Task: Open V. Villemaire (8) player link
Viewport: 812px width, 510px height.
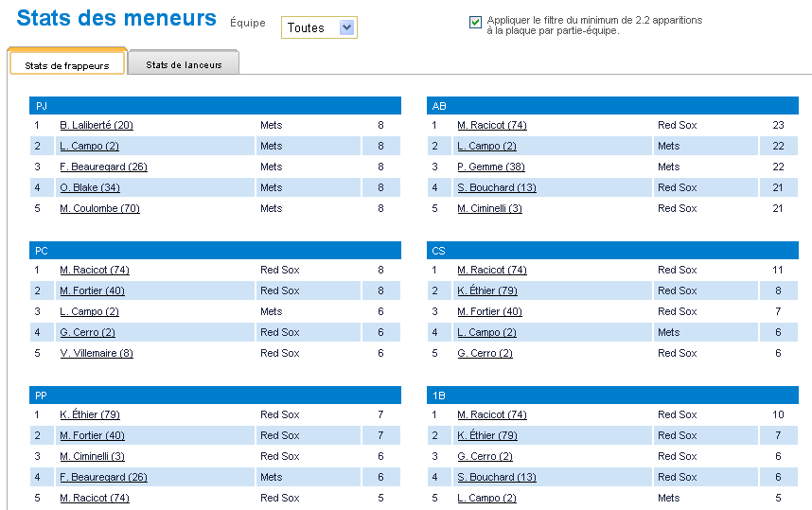Action: point(97,353)
